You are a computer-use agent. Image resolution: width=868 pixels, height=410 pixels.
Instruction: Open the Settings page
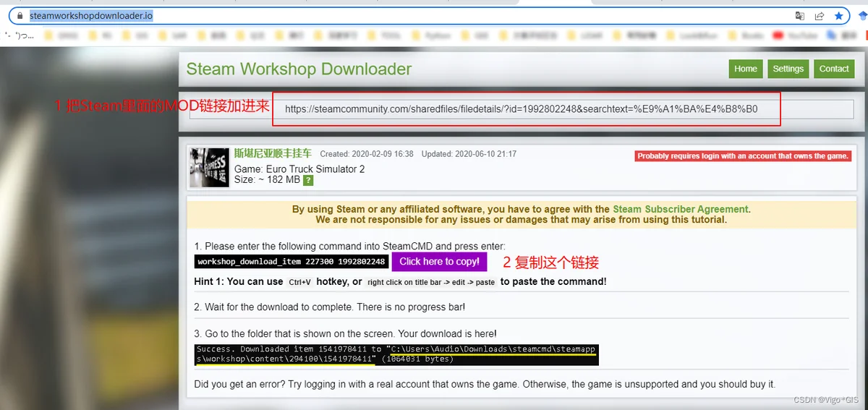(x=788, y=69)
